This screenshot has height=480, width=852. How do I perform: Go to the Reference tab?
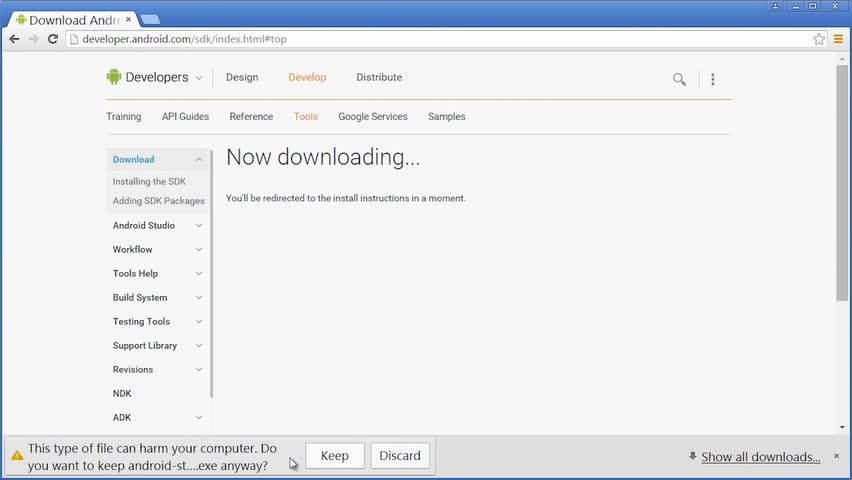(x=251, y=116)
